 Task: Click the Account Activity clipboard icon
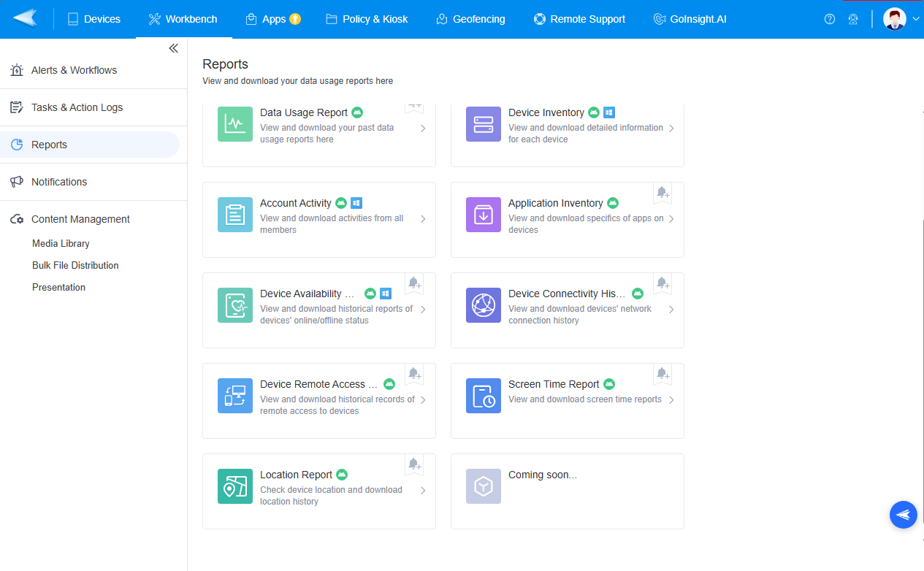[x=235, y=215]
